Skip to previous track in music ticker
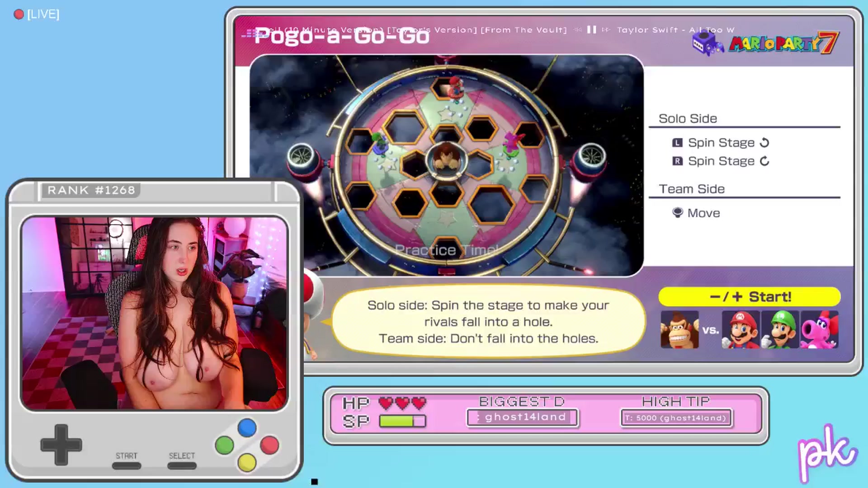The height and width of the screenshot is (488, 868). pyautogui.click(x=577, y=30)
